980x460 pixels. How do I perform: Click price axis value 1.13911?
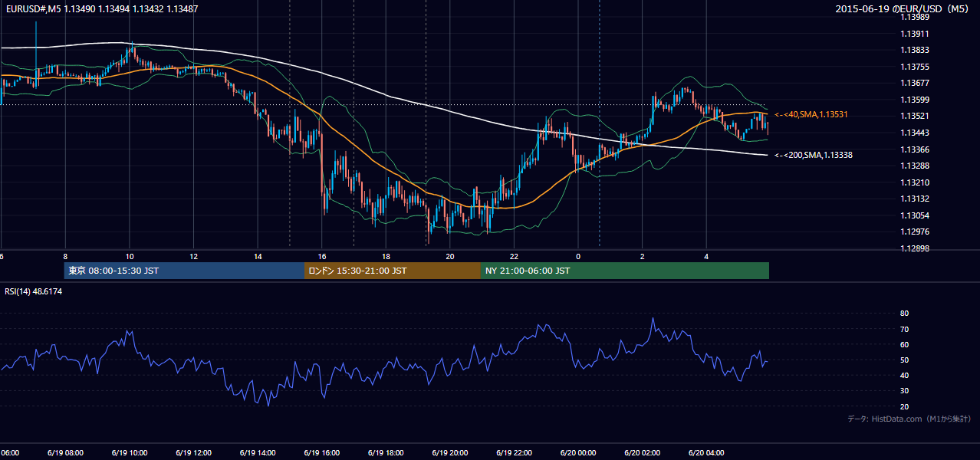(914, 34)
